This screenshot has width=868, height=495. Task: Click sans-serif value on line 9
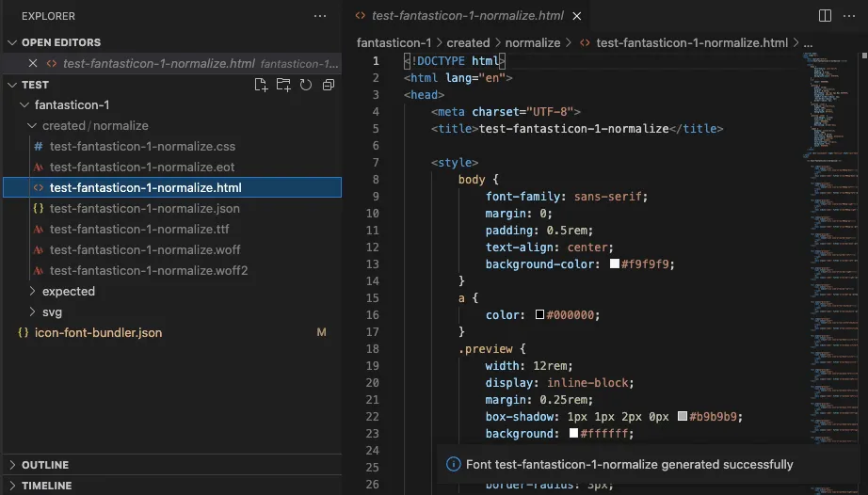[607, 197]
